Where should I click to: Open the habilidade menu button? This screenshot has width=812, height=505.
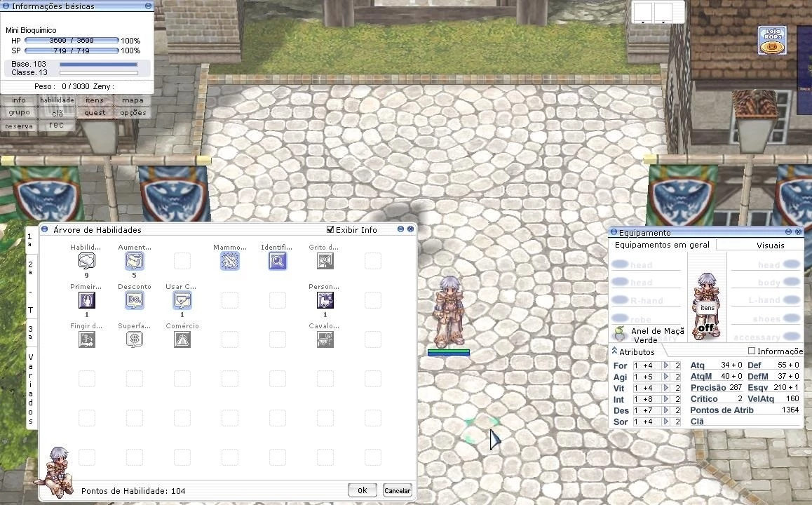57,100
